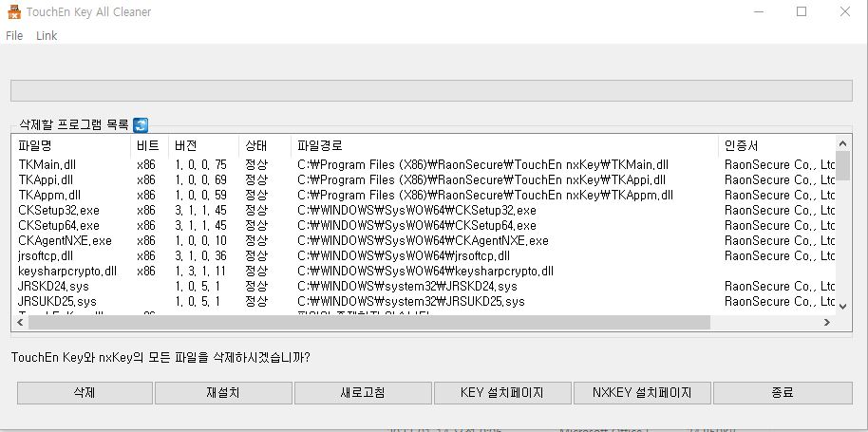868x432 pixels.
Task: Click the horizontal scrollbar thumb
Action: [369, 323]
